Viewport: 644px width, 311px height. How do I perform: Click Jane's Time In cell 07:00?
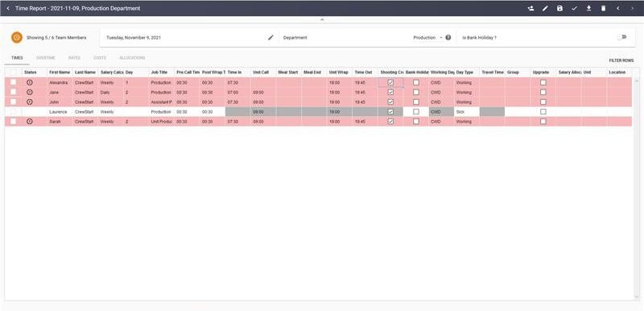tap(237, 92)
